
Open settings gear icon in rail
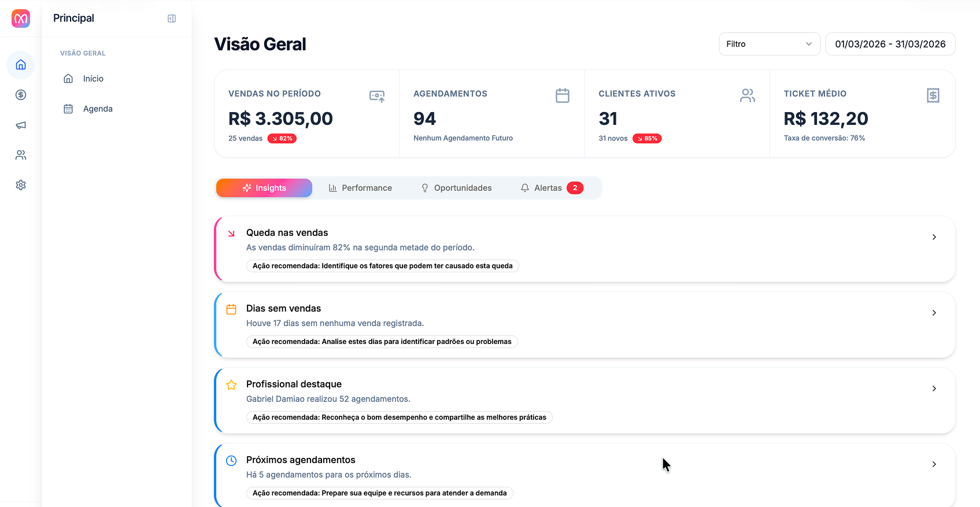[21, 185]
